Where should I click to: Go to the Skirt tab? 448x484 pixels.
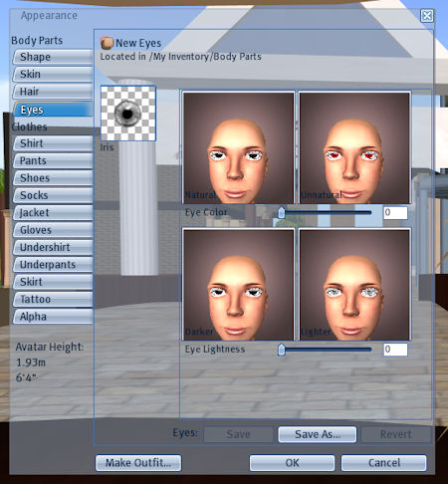(x=53, y=282)
